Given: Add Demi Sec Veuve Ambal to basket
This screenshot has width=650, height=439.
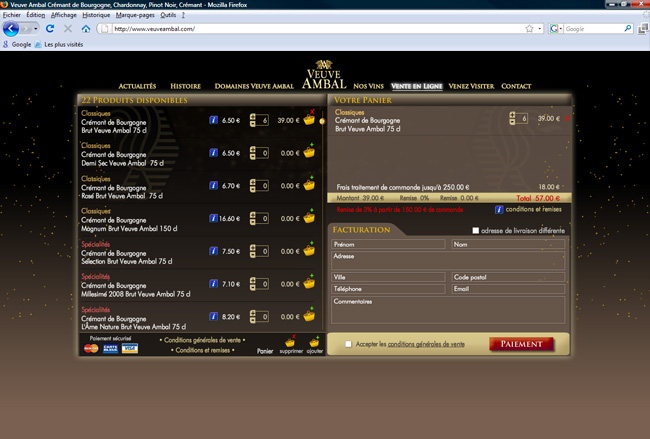Looking at the screenshot, I should 309,152.
